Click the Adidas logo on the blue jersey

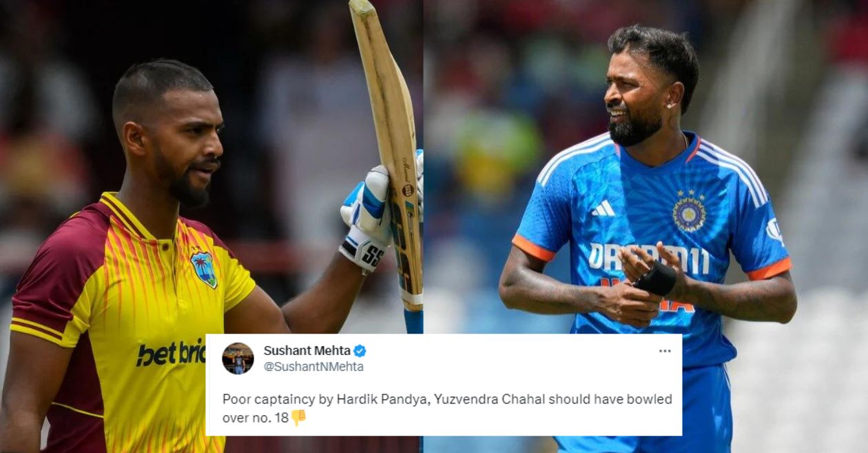[603, 208]
